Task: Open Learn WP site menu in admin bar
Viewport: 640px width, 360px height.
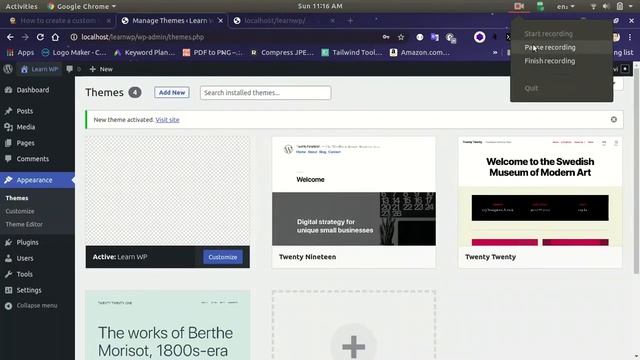Action: click(39, 69)
